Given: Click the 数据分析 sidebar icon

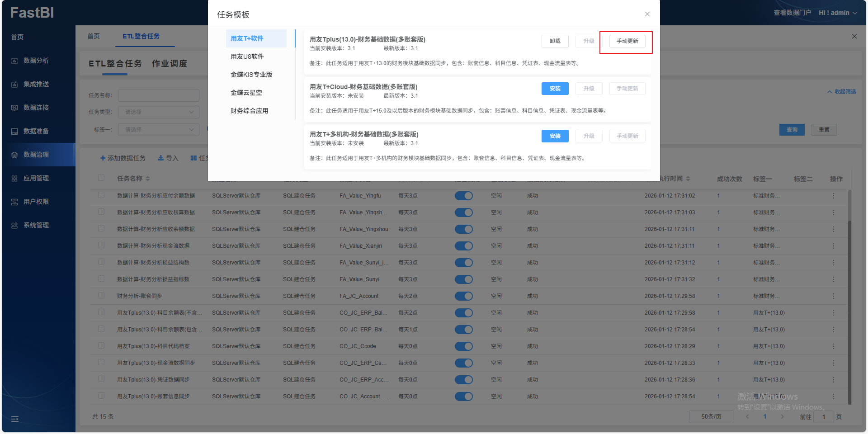Looking at the screenshot, I should [x=14, y=61].
